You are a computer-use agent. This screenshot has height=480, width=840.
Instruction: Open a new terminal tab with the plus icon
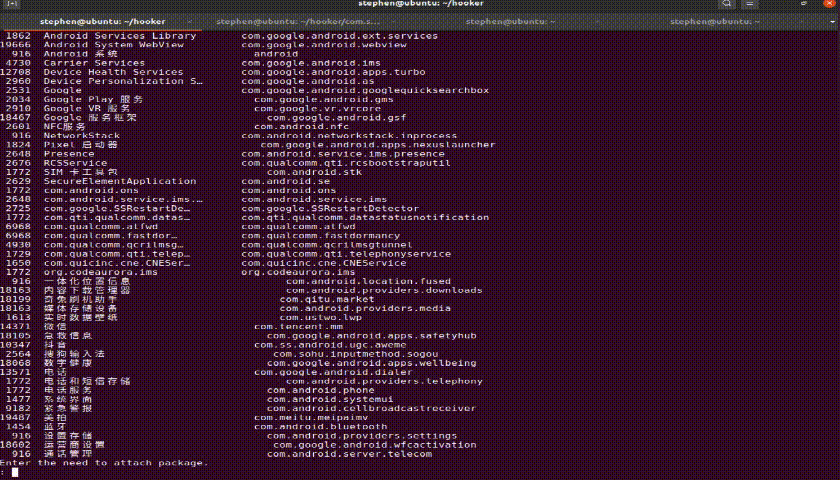coord(12,4)
